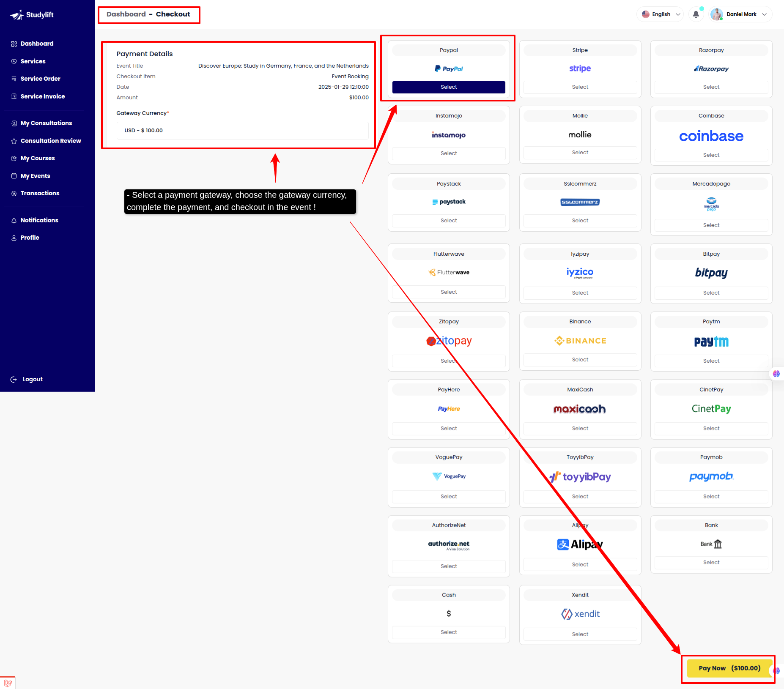Image resolution: width=784 pixels, height=689 pixels.
Task: Click the iyzico logo
Action: [x=580, y=273]
